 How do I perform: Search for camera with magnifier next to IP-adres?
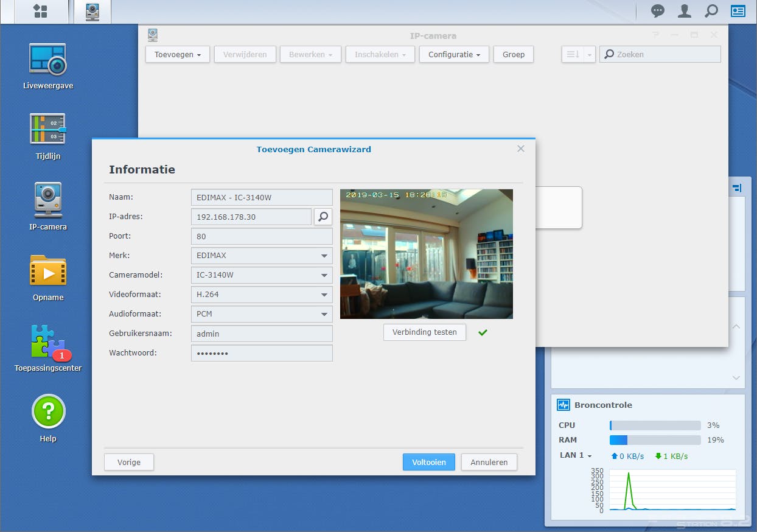click(323, 217)
